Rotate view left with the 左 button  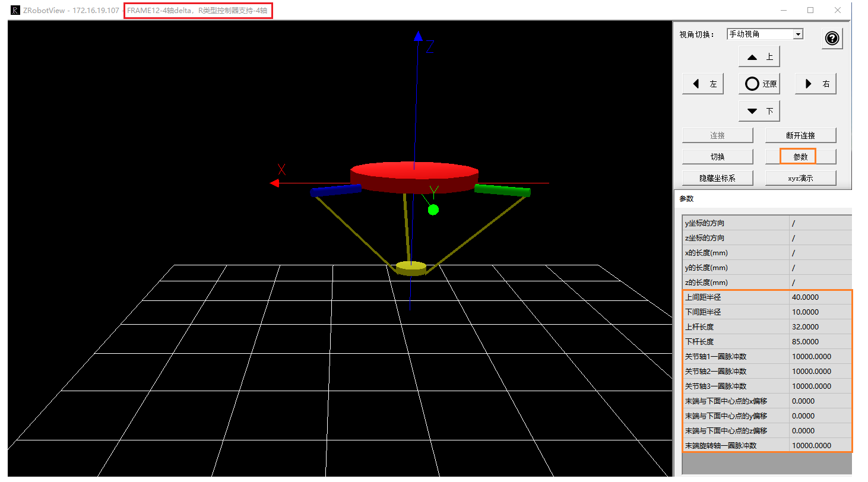coord(703,84)
